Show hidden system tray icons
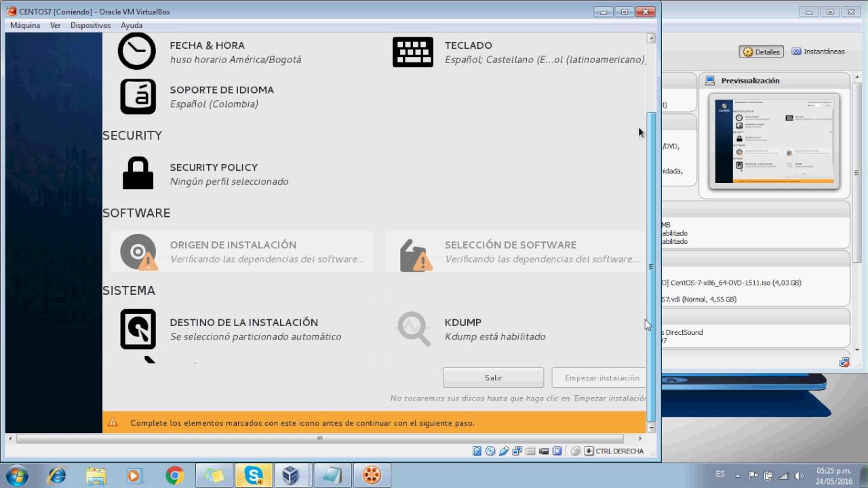The image size is (868, 488). [739, 476]
